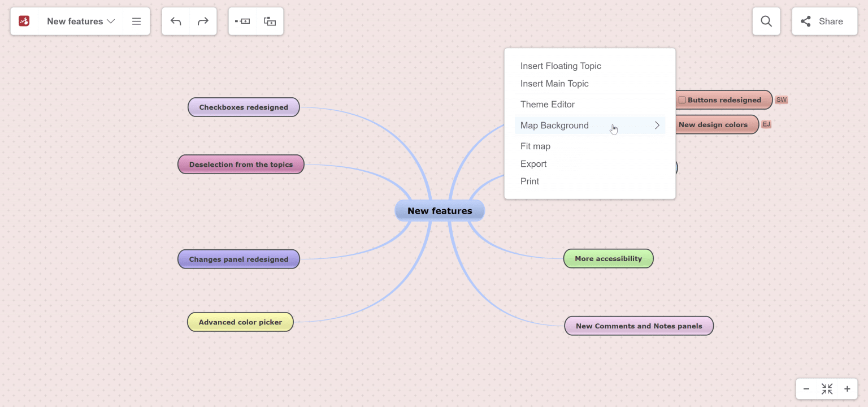Click the EJ tag beside New design colors
The height and width of the screenshot is (407, 868).
click(766, 124)
